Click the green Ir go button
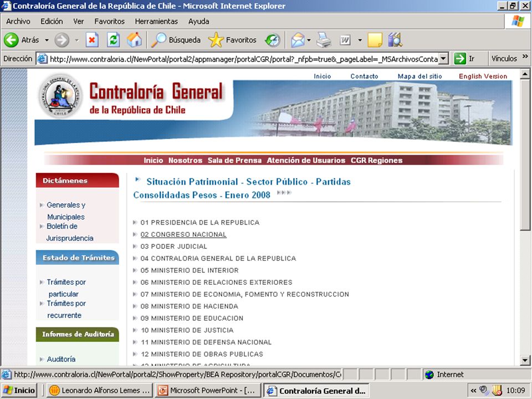 click(460, 59)
